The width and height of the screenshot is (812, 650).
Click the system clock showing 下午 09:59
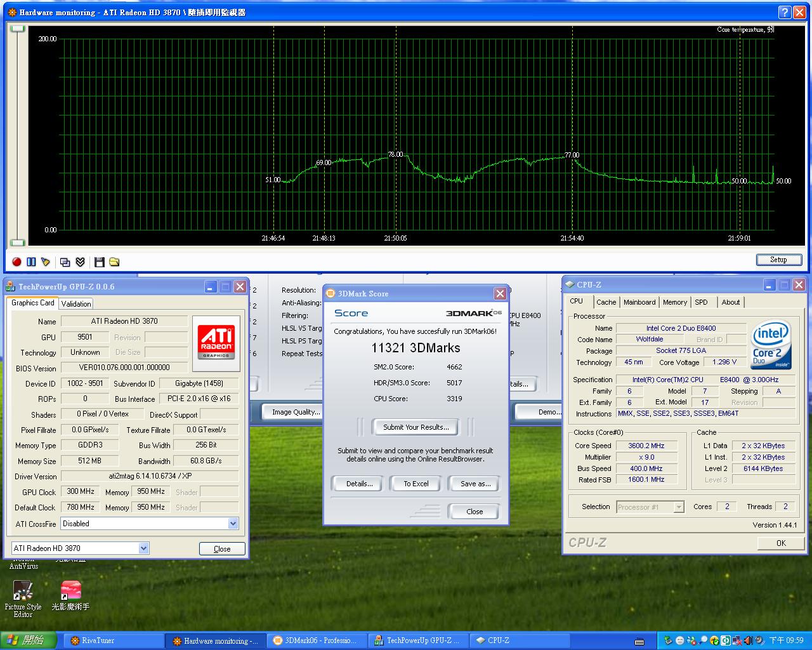pyautogui.click(x=786, y=640)
